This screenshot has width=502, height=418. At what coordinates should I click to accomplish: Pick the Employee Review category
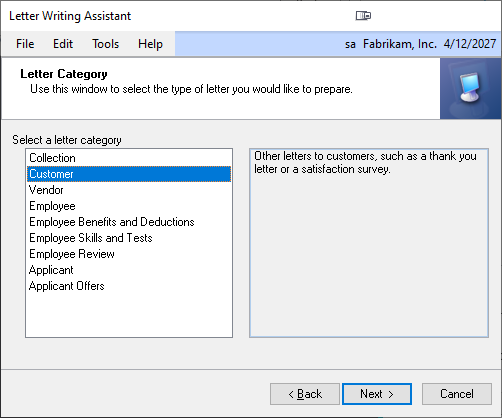[x=129, y=254]
